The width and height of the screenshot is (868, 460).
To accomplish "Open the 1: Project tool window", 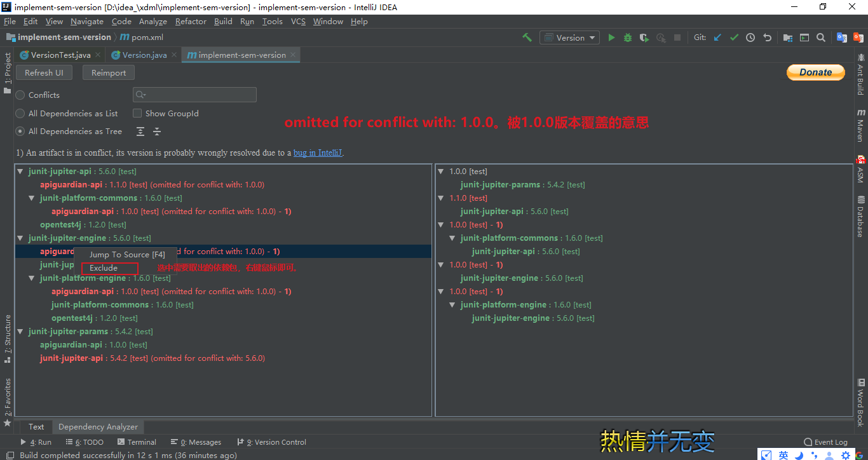I will [8, 73].
